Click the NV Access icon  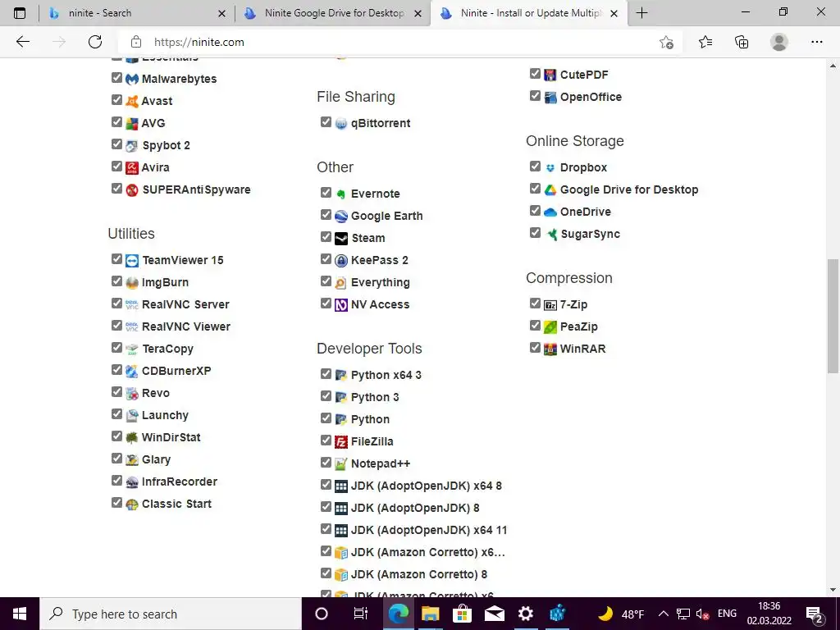click(341, 305)
